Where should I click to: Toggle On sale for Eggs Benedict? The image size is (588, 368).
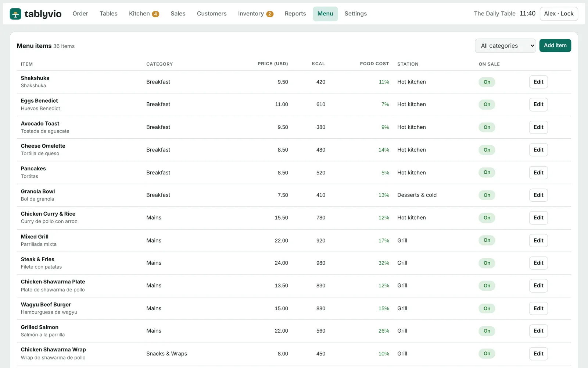click(487, 105)
